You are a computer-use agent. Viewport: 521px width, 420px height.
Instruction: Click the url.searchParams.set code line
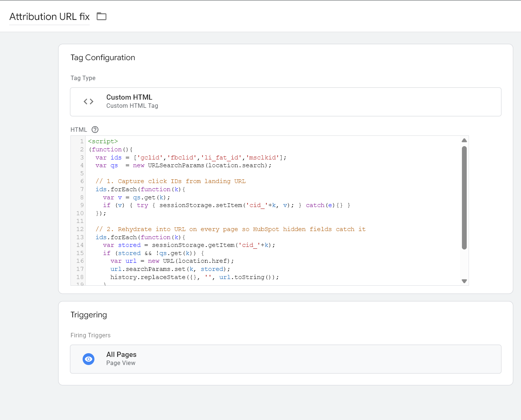click(x=170, y=269)
